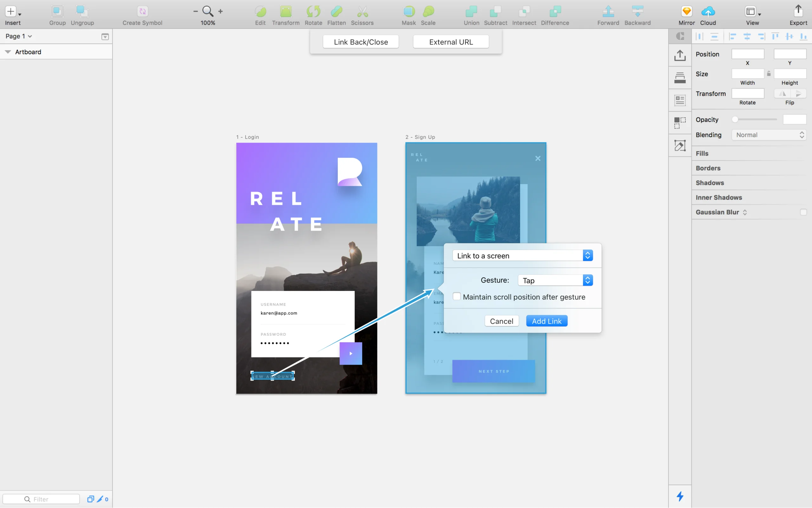Click the lightning bolt prototyping icon
Image resolution: width=812 pixels, height=508 pixels.
click(680, 496)
